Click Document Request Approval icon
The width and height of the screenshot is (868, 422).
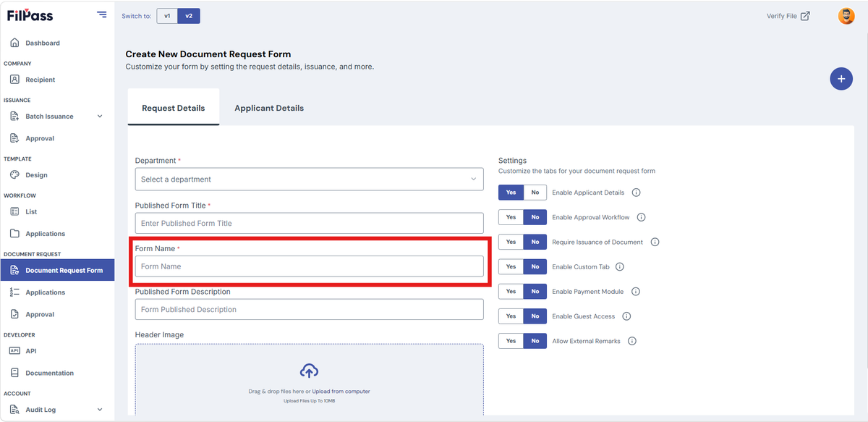click(x=14, y=314)
